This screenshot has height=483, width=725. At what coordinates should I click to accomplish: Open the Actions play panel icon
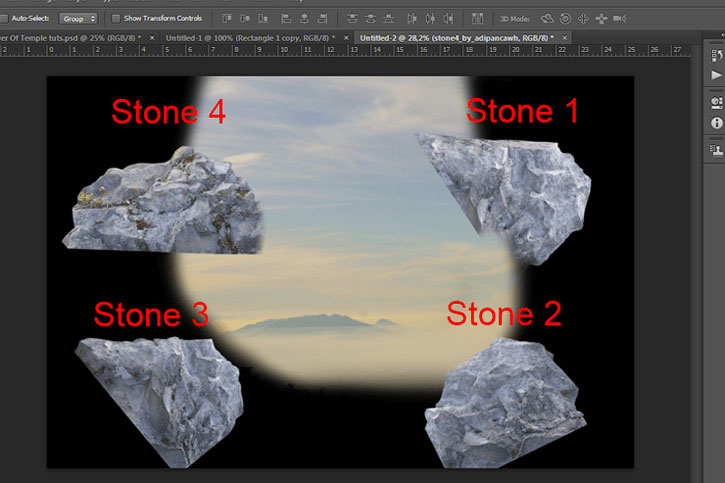point(716,75)
